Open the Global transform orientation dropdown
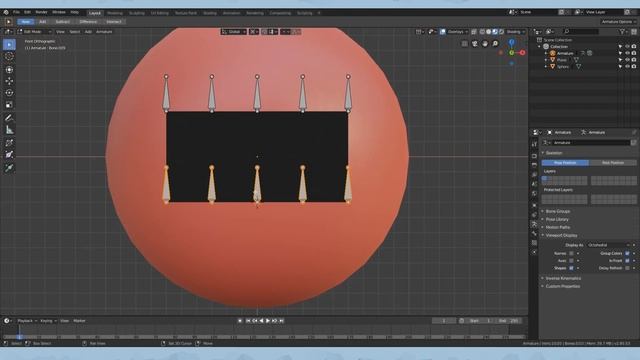 click(234, 31)
